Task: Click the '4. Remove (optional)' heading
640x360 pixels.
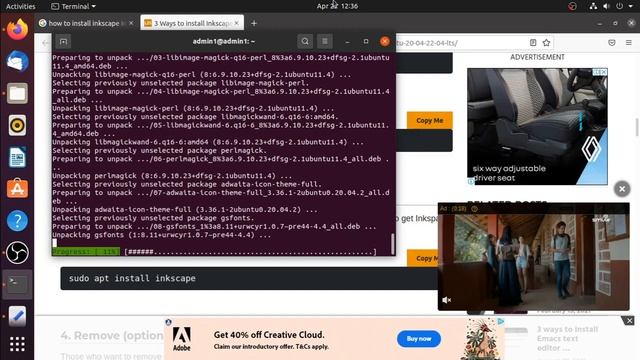Action: click(112, 336)
